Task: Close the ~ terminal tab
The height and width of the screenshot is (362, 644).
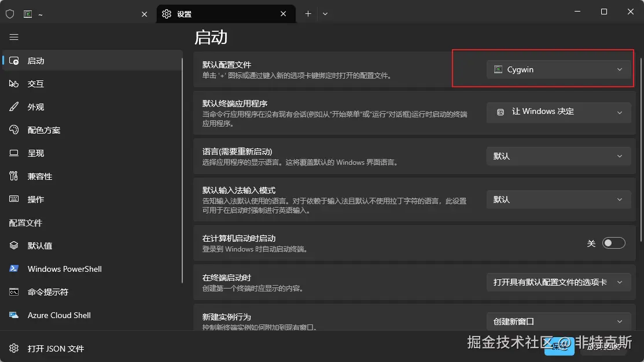Action: click(x=144, y=14)
